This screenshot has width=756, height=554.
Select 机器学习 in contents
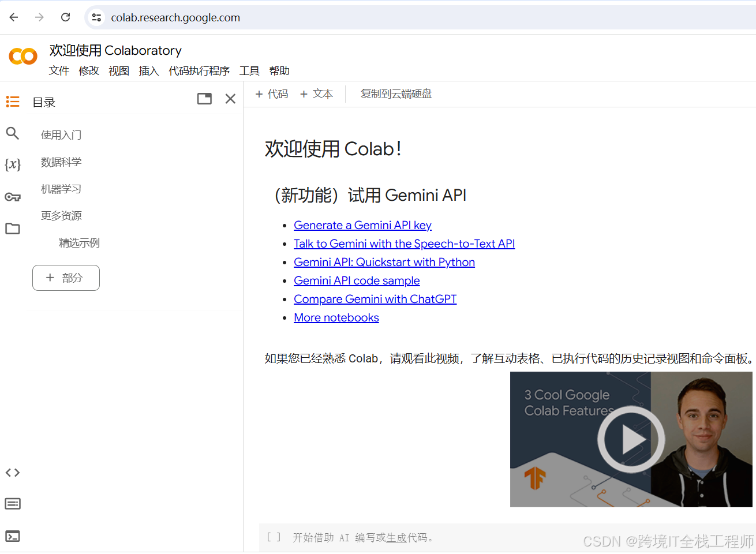click(61, 189)
